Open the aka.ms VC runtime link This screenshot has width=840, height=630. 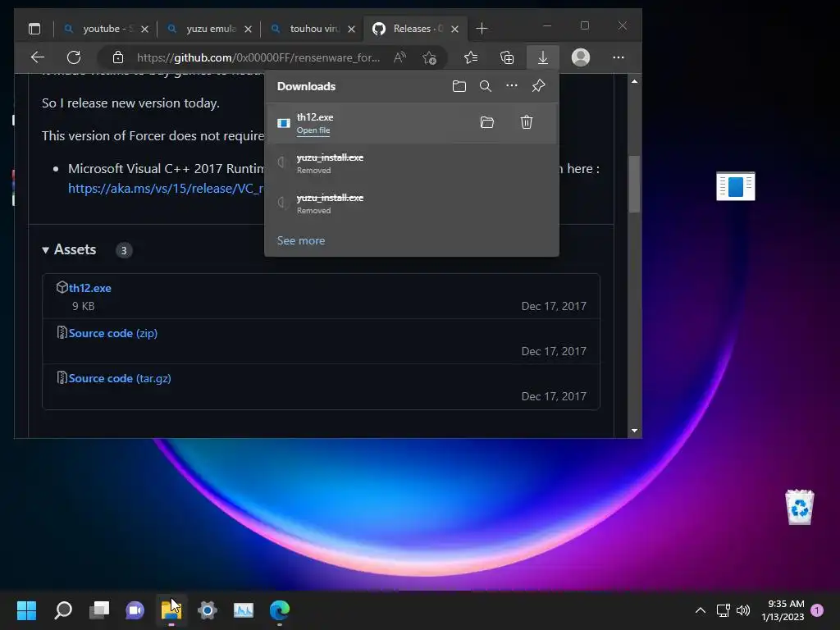pyautogui.click(x=166, y=189)
